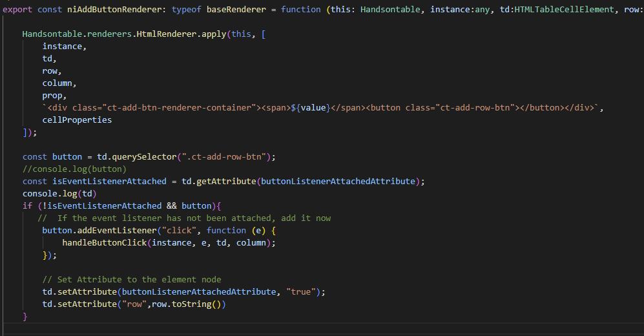
Task: Click 'ct-add-row-btn' inside the template string
Action: (475, 108)
